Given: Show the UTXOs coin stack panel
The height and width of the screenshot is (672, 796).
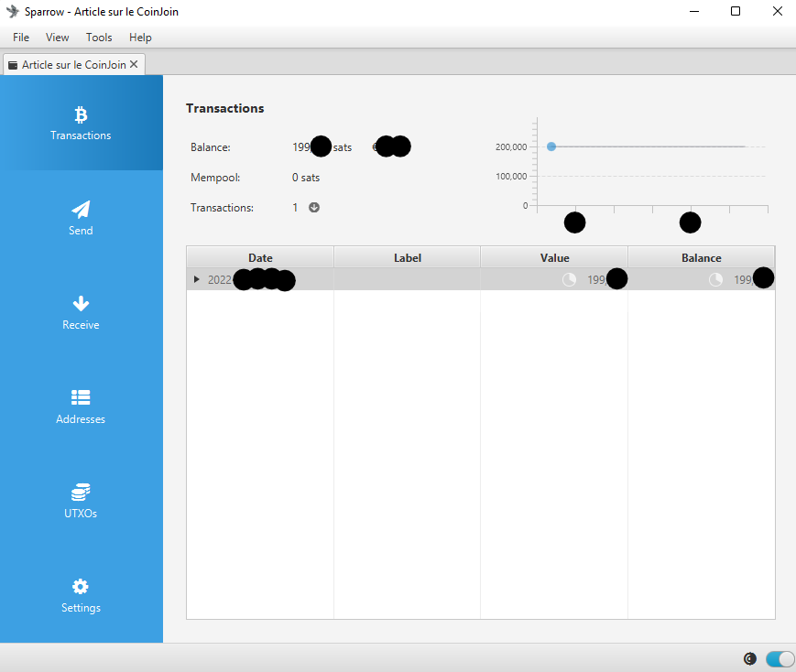Looking at the screenshot, I should 81,501.
